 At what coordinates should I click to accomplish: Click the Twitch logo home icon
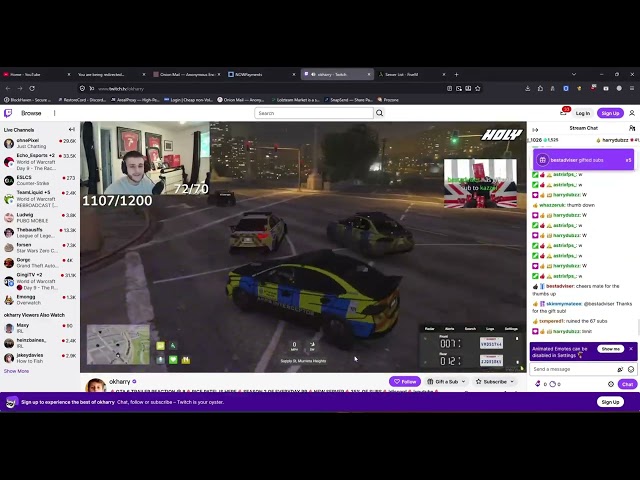(8, 113)
